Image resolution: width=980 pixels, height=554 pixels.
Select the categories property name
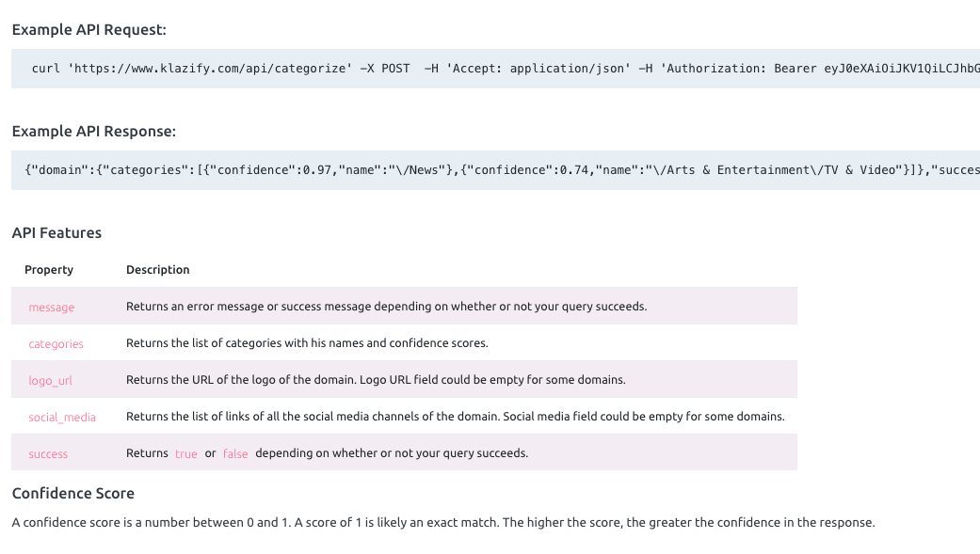(x=56, y=344)
